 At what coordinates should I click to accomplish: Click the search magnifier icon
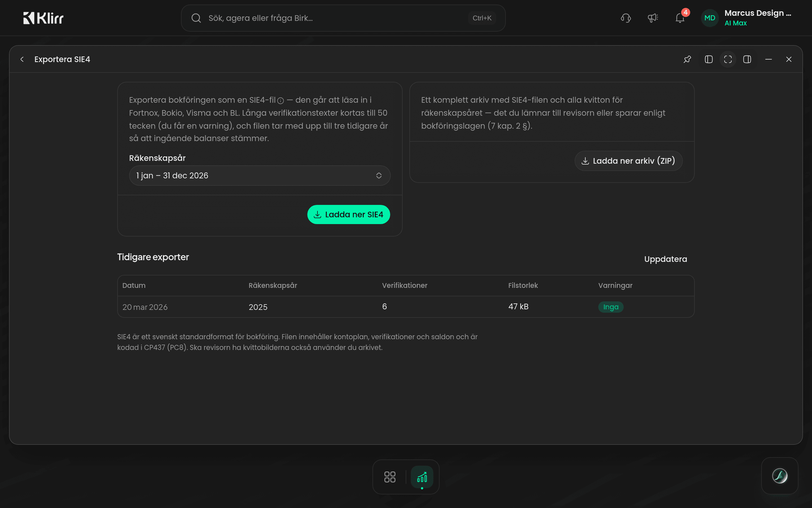196,18
